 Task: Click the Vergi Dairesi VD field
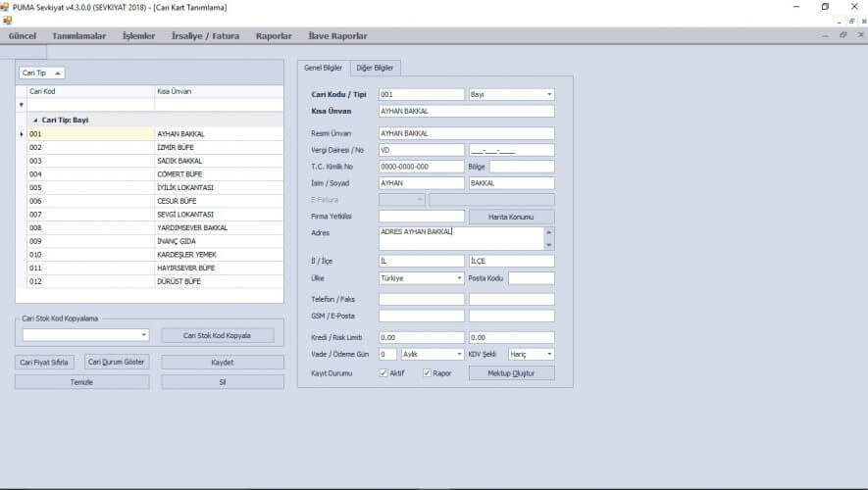click(422, 150)
